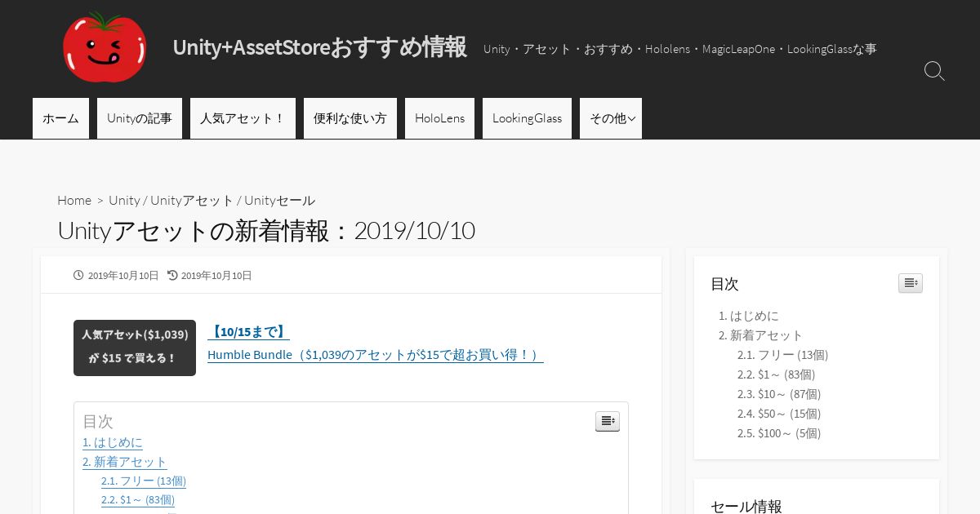Open Unityの記事 menu item
The height and width of the screenshot is (514, 980).
(x=140, y=118)
